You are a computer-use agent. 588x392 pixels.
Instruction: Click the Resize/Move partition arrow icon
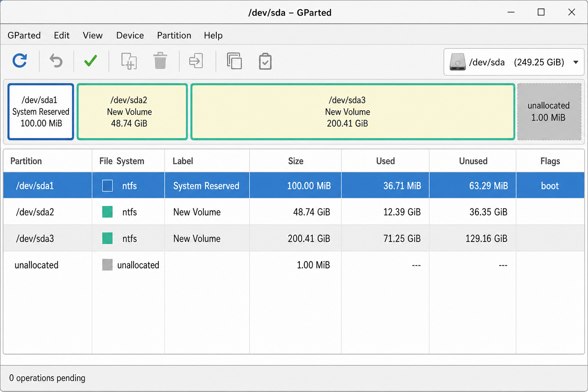(x=196, y=61)
